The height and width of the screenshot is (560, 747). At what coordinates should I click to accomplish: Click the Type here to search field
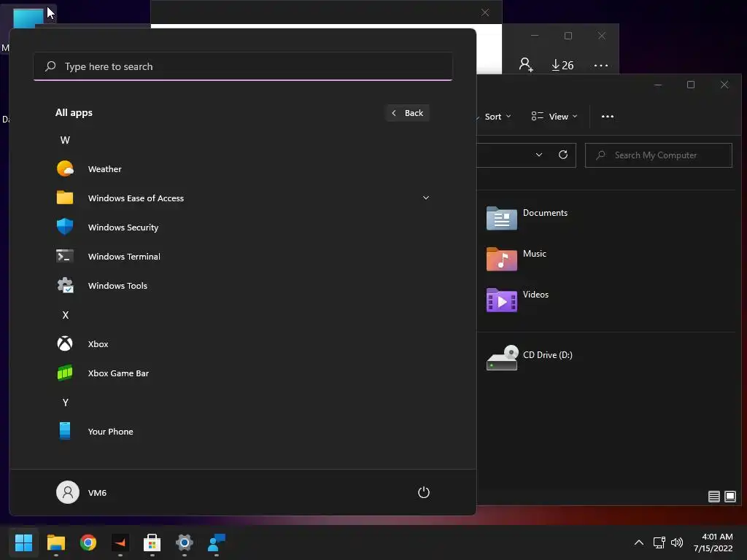coord(243,66)
